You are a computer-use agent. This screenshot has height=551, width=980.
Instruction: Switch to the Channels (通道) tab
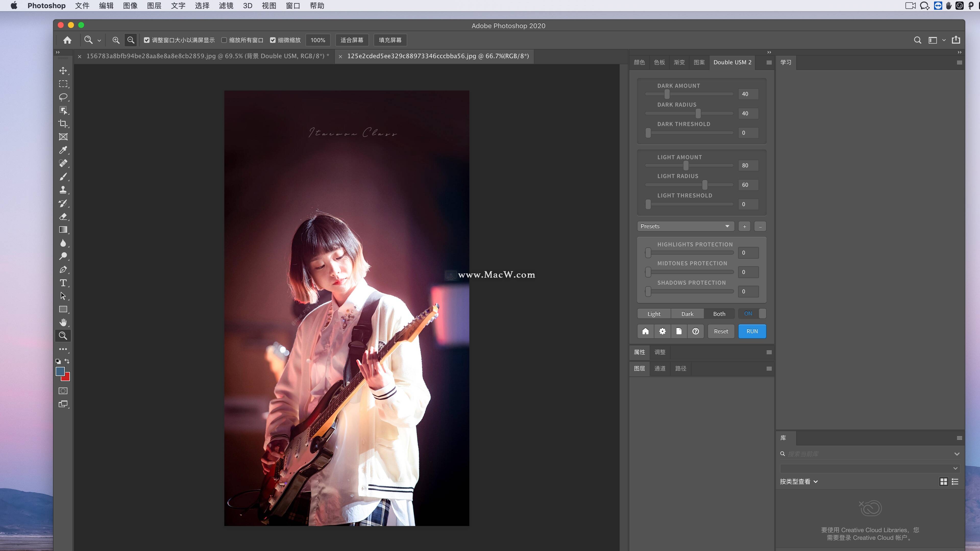click(660, 368)
